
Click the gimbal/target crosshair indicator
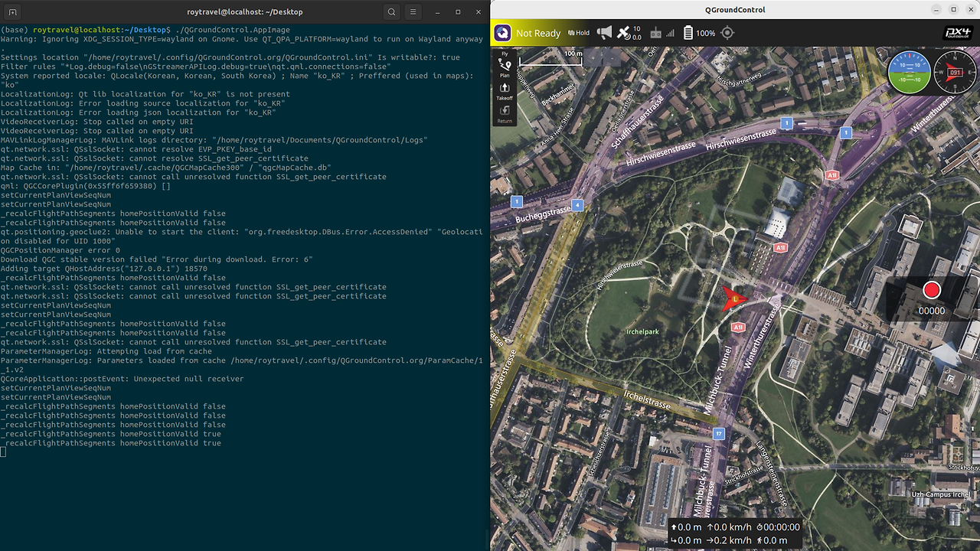tap(727, 33)
